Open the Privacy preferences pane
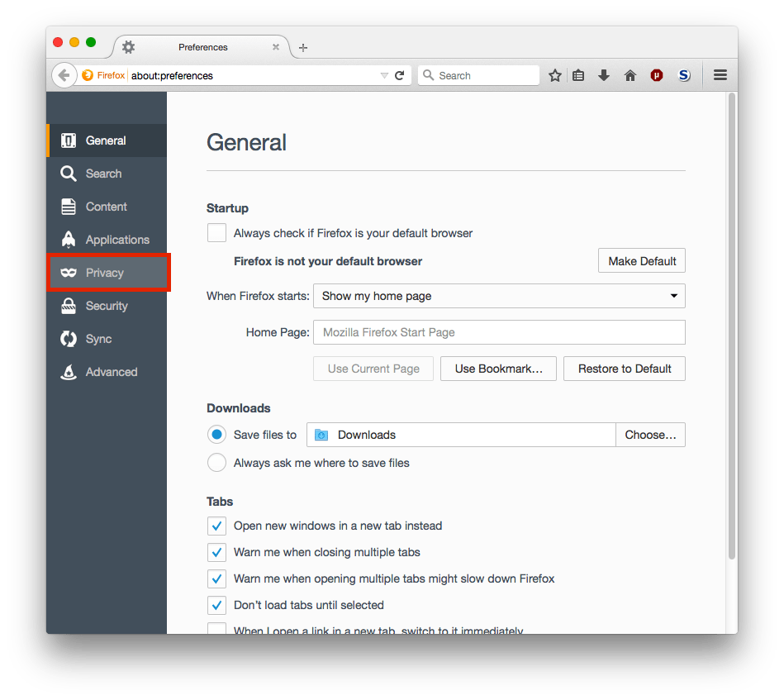Image resolution: width=784 pixels, height=700 pixels. click(x=108, y=273)
